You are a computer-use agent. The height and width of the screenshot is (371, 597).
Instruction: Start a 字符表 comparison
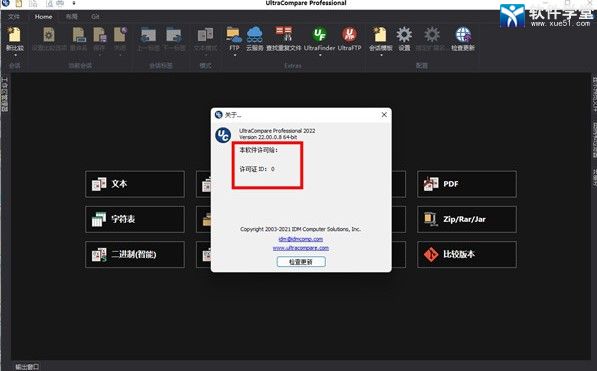coord(135,219)
